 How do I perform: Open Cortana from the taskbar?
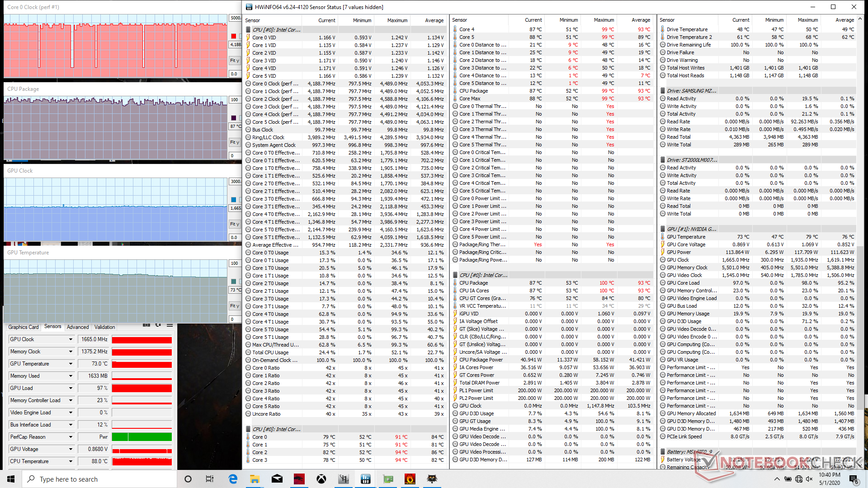coord(188,479)
